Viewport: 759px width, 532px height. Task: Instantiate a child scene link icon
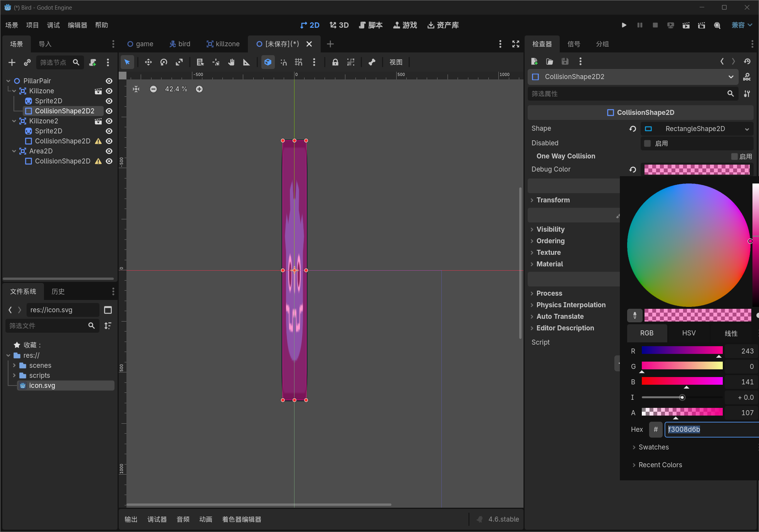(x=27, y=62)
